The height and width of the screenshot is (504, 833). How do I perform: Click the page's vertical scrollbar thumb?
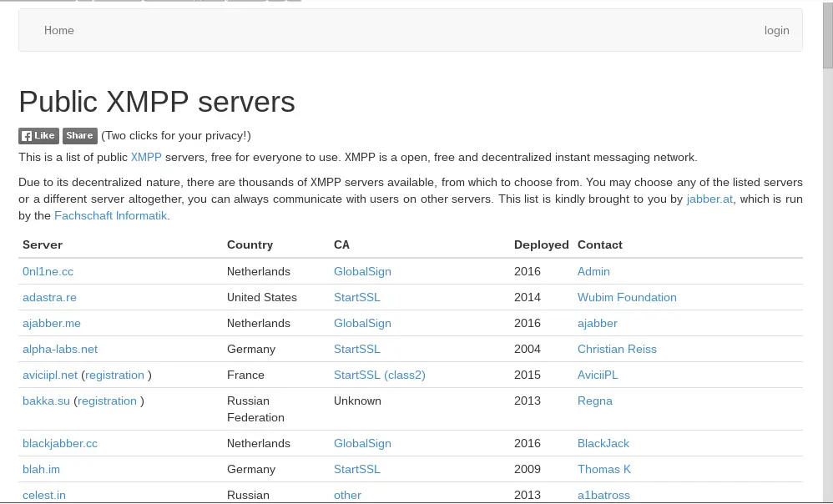[x=828, y=34]
